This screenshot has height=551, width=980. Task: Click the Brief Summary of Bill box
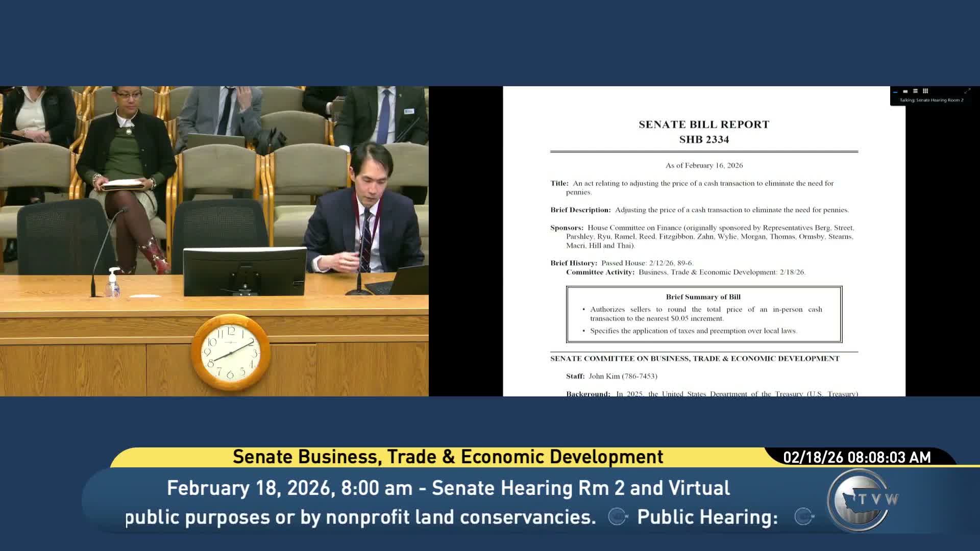coord(704,314)
